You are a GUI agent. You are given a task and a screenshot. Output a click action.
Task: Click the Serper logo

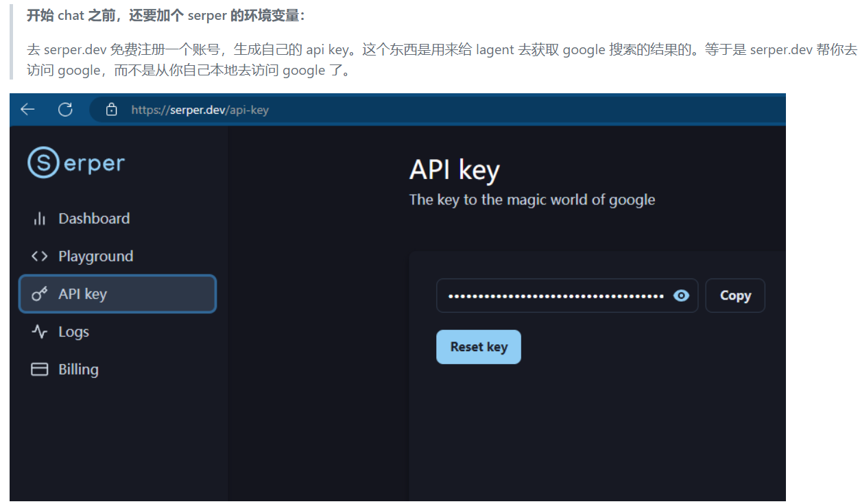[76, 163]
